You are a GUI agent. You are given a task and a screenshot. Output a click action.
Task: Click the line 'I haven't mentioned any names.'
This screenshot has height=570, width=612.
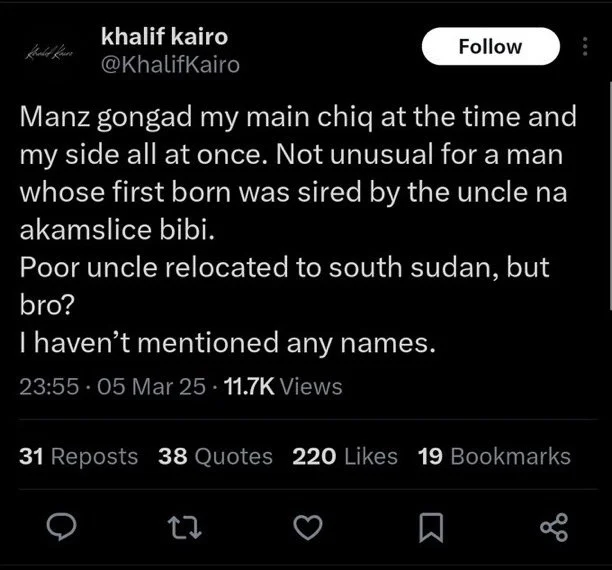(x=227, y=343)
